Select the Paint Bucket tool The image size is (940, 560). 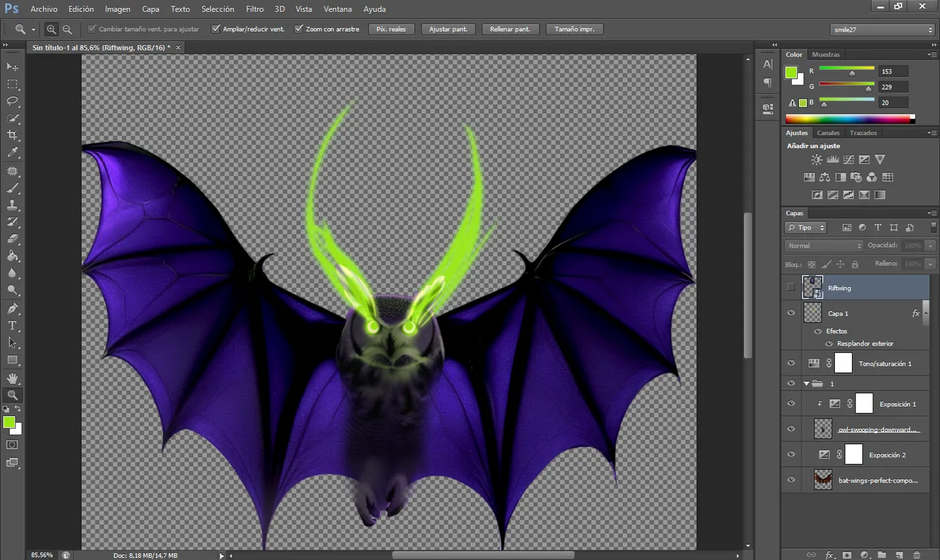click(12, 256)
